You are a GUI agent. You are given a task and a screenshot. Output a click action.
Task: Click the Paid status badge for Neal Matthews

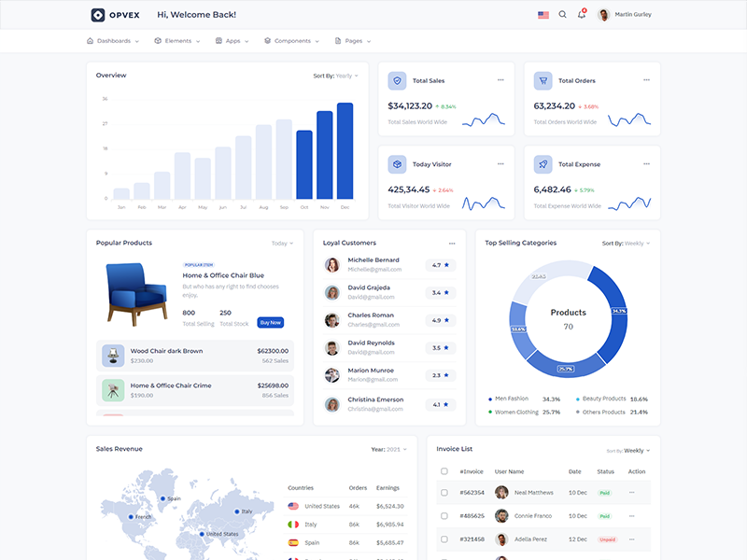coord(604,493)
